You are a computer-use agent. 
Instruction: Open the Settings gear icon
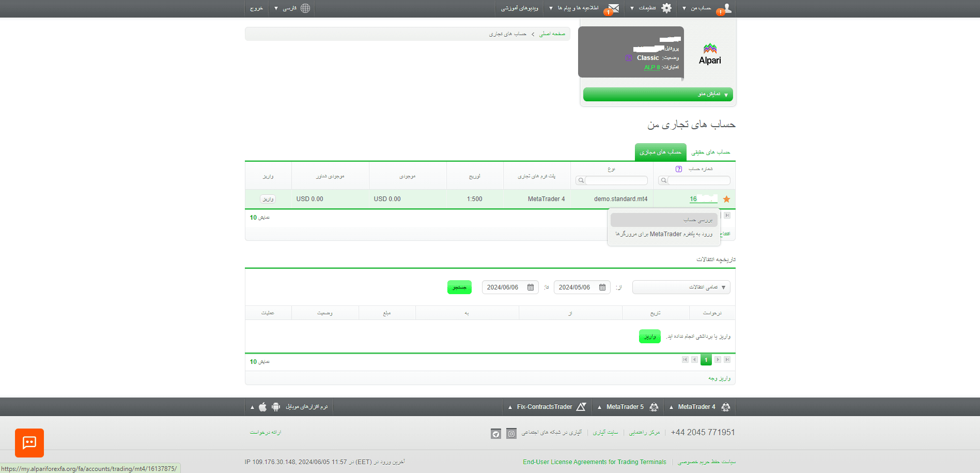(x=666, y=8)
